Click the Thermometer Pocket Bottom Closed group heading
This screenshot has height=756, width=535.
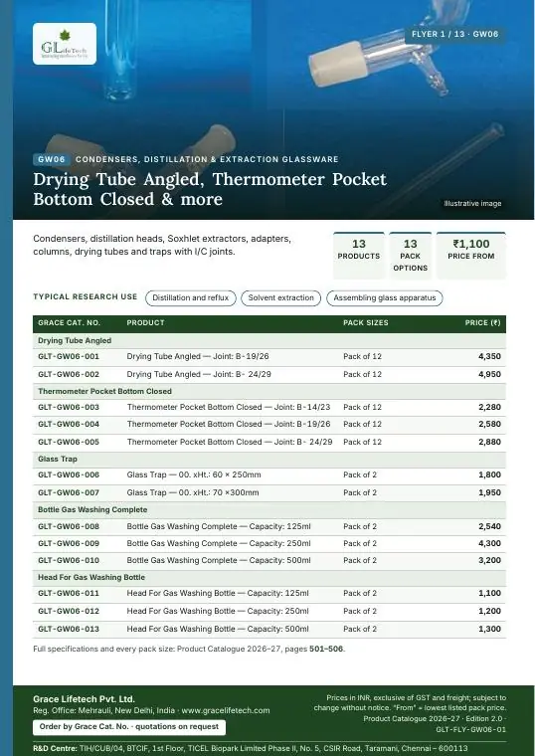[104, 391]
